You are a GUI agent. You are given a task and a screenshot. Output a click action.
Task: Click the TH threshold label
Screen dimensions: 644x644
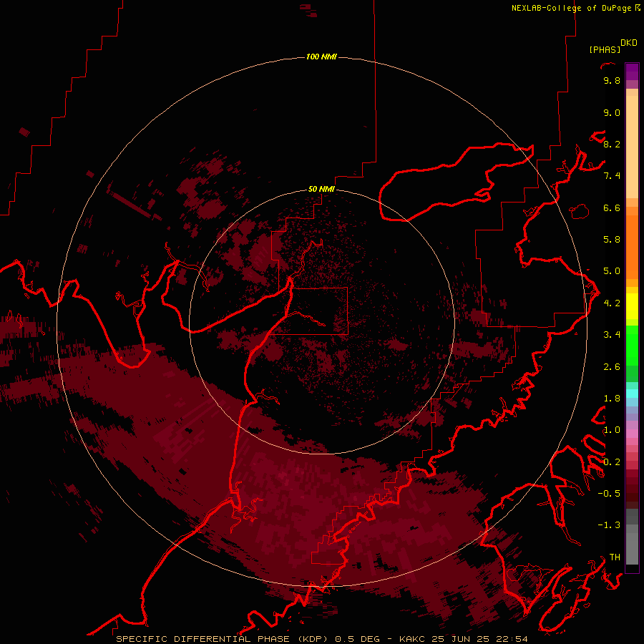point(615,557)
